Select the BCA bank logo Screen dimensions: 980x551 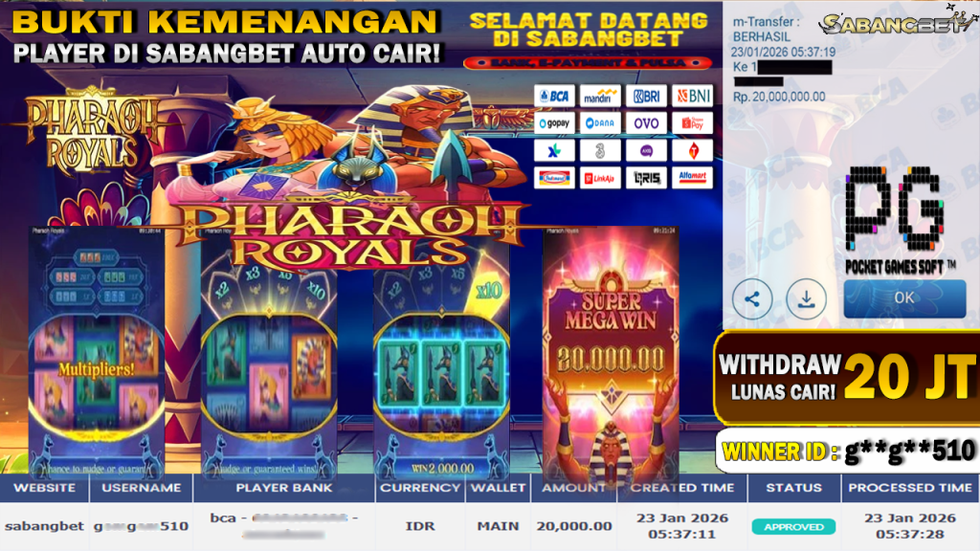[554, 97]
